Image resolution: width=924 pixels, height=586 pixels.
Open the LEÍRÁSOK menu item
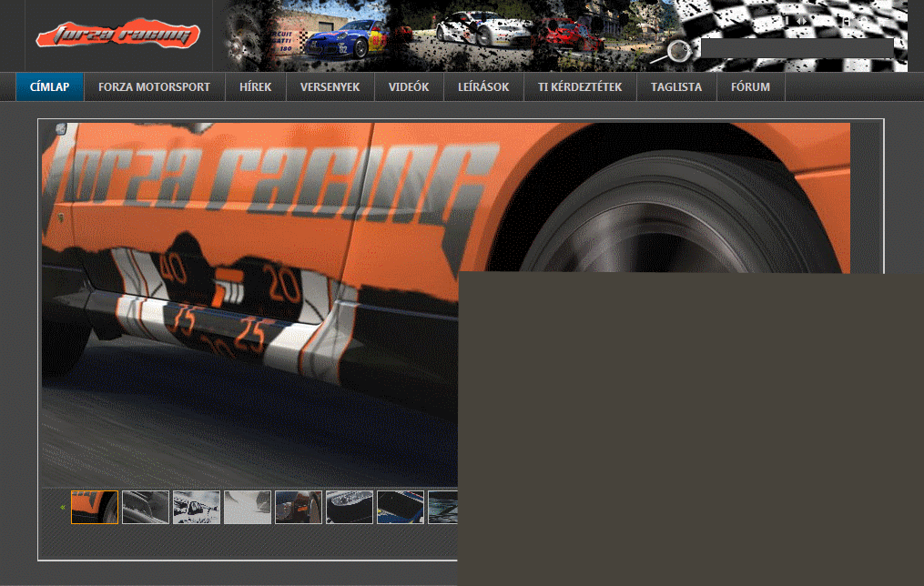(483, 87)
